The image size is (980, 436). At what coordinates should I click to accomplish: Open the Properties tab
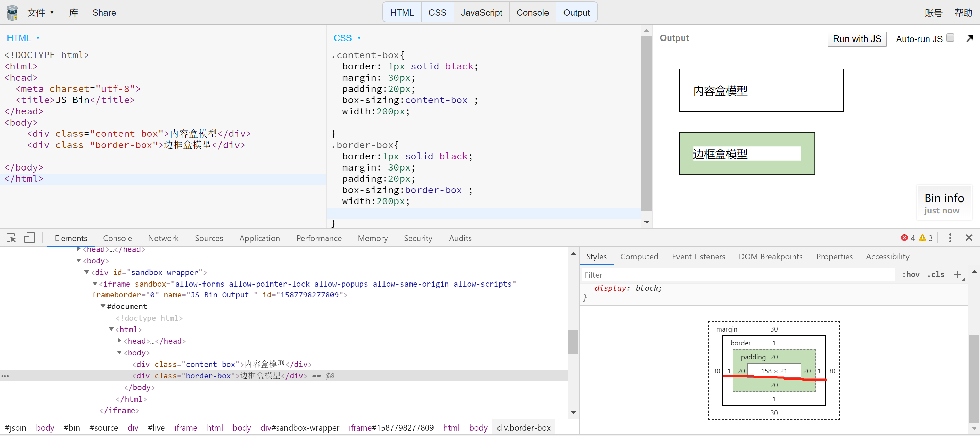(834, 256)
